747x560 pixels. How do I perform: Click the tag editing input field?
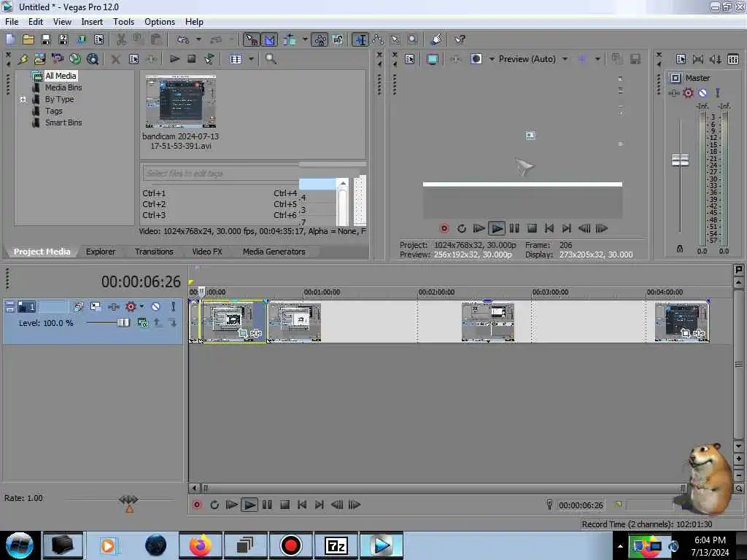click(x=220, y=174)
